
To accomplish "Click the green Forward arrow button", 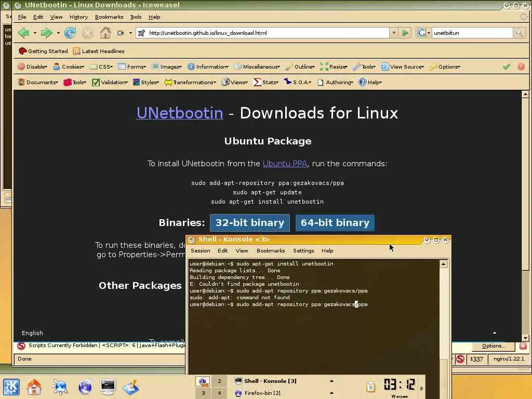I will tap(46, 33).
